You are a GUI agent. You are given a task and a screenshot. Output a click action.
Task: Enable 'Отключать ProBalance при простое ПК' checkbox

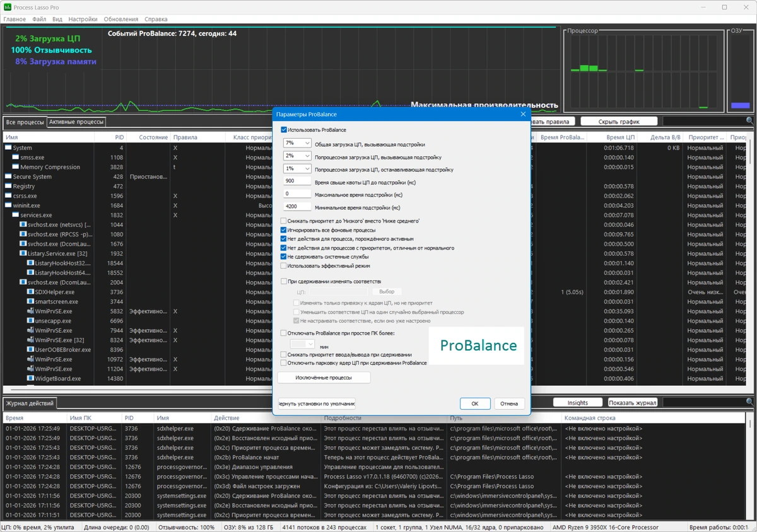[x=284, y=332]
